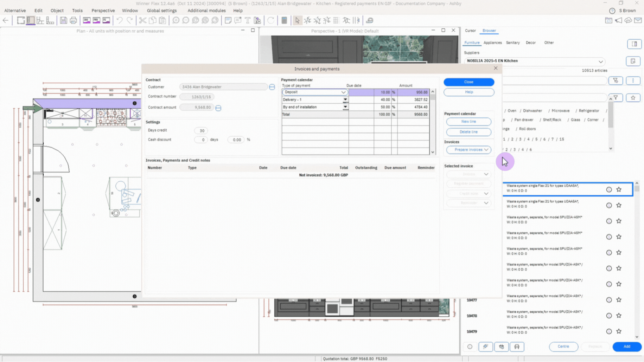The height and width of the screenshot is (362, 644).
Task: Toggle the select arrow cursor mode
Action: pos(297,20)
